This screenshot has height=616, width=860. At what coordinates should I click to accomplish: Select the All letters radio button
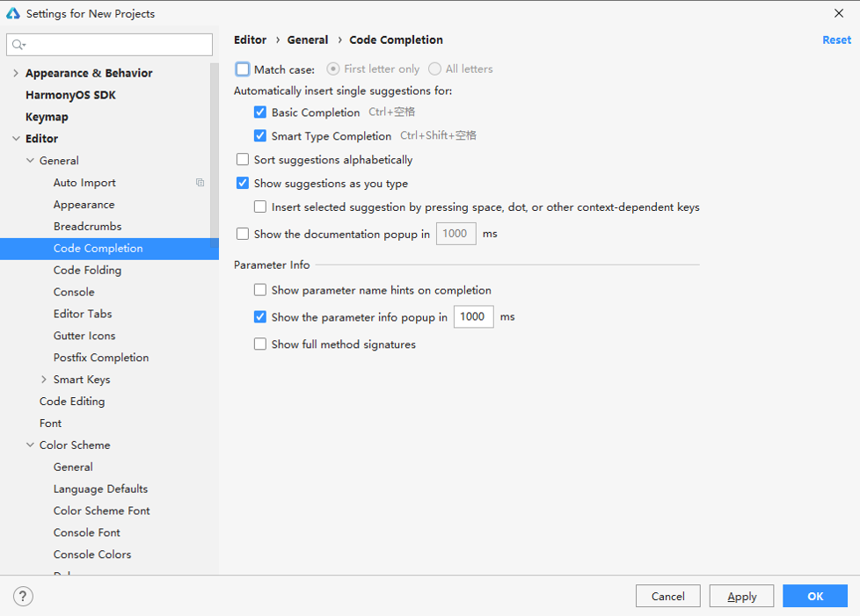pos(434,69)
